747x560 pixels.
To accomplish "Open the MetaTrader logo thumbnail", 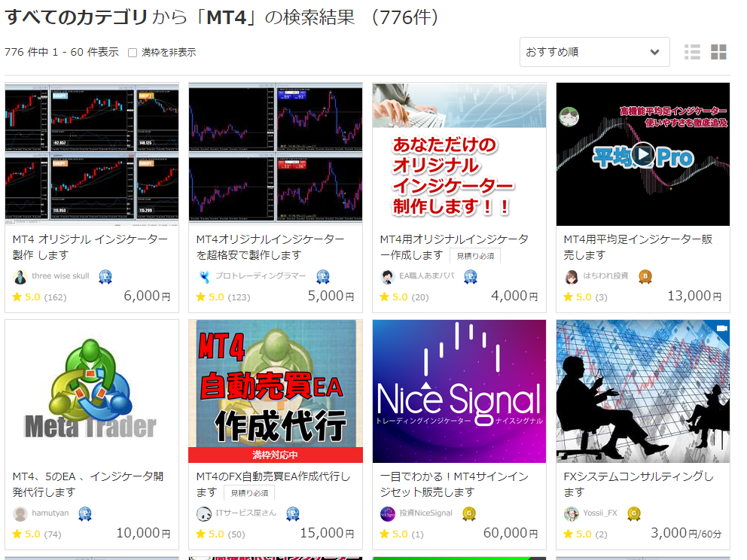I will [92, 391].
